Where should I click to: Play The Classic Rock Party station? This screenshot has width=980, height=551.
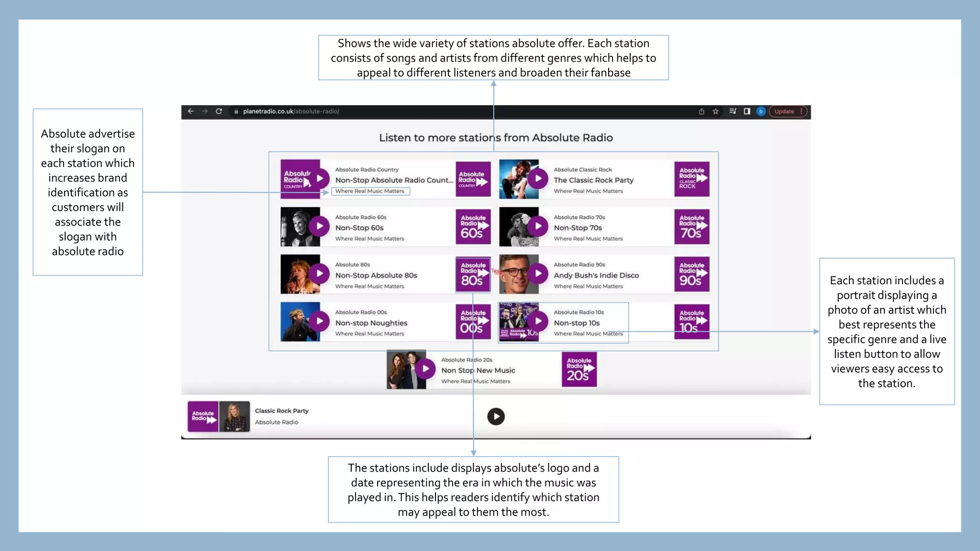pos(538,179)
